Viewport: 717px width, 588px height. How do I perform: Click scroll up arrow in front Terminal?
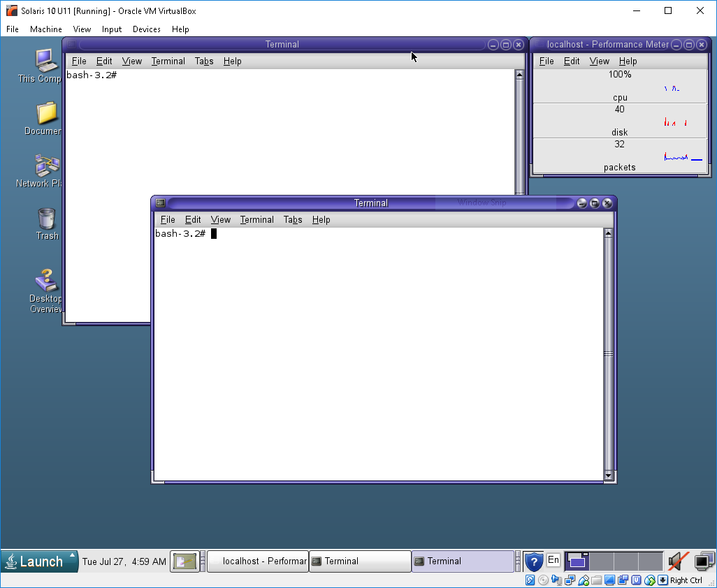click(x=608, y=233)
